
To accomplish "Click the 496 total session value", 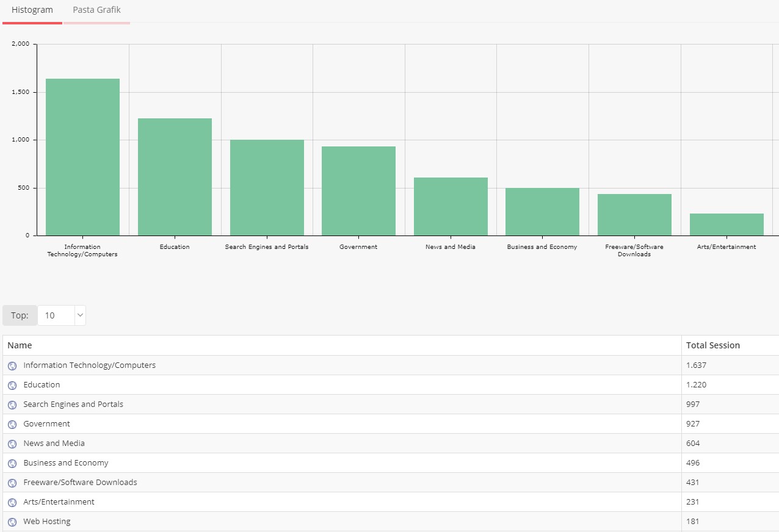I will coord(693,463).
